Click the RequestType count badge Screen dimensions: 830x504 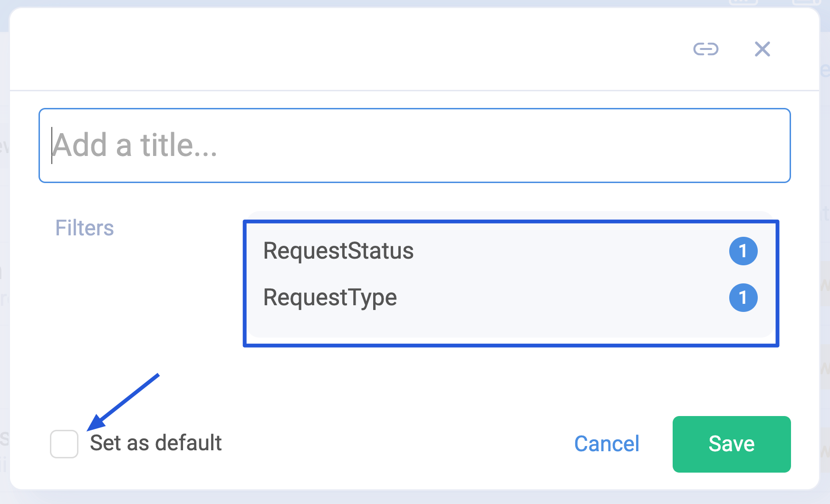click(x=743, y=298)
